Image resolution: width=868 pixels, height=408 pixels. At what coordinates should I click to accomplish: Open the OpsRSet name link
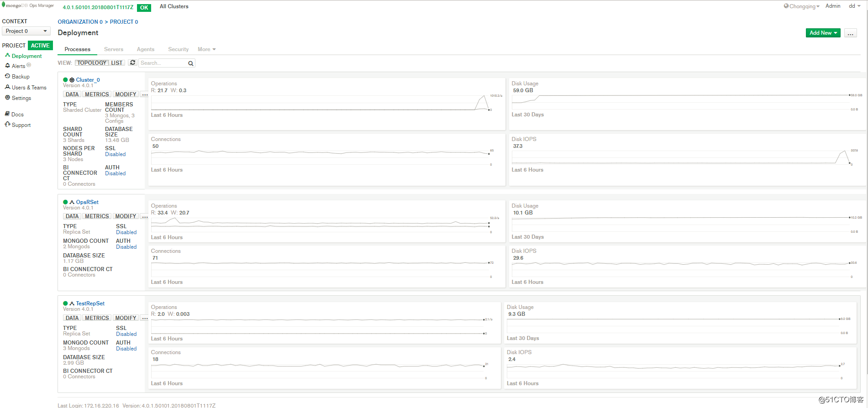pyautogui.click(x=87, y=202)
